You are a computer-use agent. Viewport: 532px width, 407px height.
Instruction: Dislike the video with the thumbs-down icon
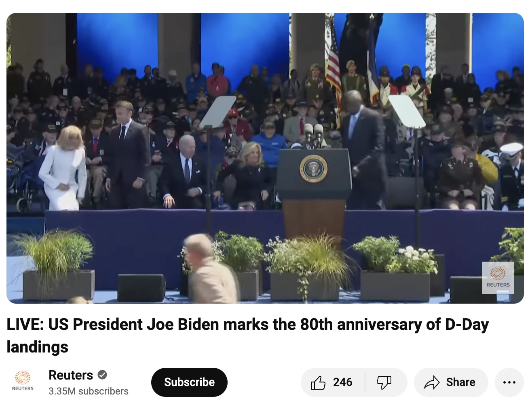tap(384, 382)
